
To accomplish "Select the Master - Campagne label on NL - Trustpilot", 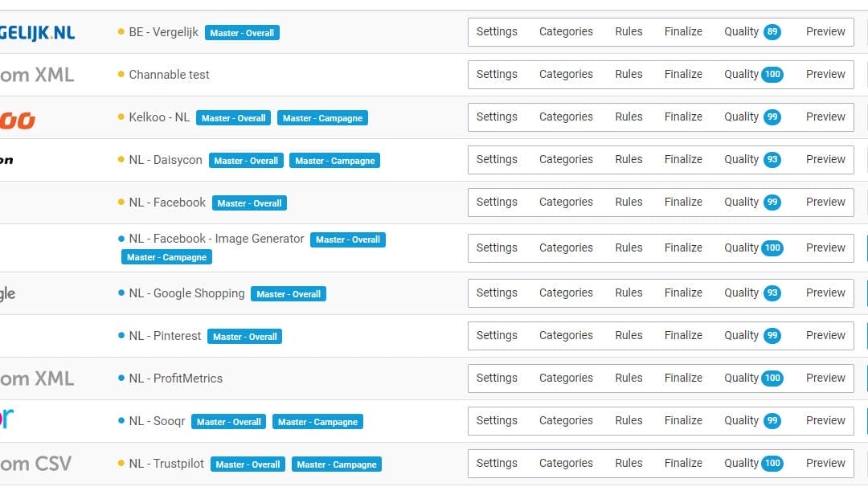I will pos(336,464).
